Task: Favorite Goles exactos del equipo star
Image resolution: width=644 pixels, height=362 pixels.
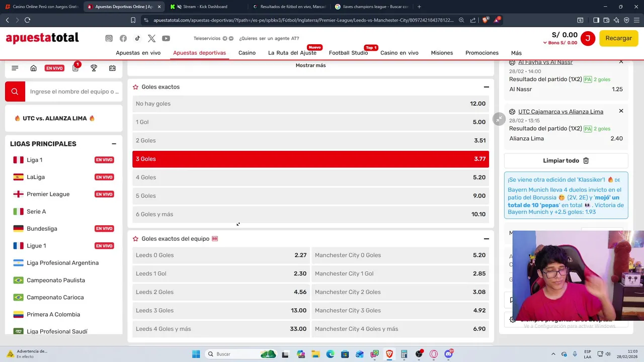Action: [135, 239]
